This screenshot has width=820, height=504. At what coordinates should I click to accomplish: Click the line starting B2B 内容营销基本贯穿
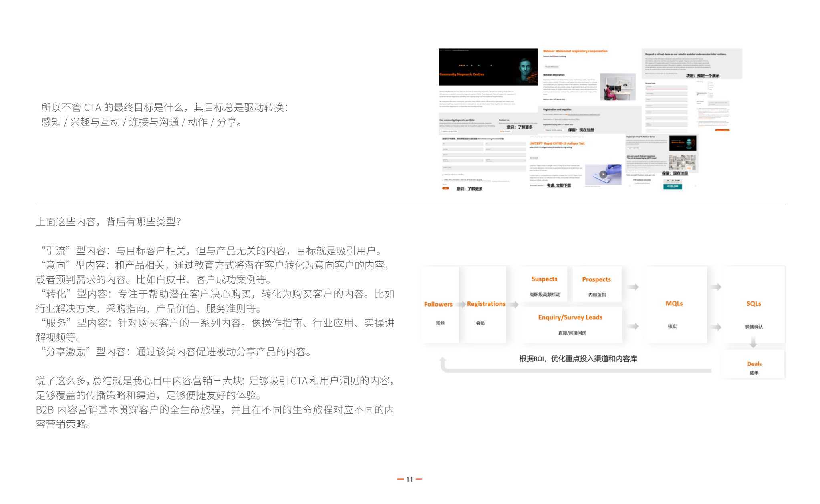(x=215, y=410)
